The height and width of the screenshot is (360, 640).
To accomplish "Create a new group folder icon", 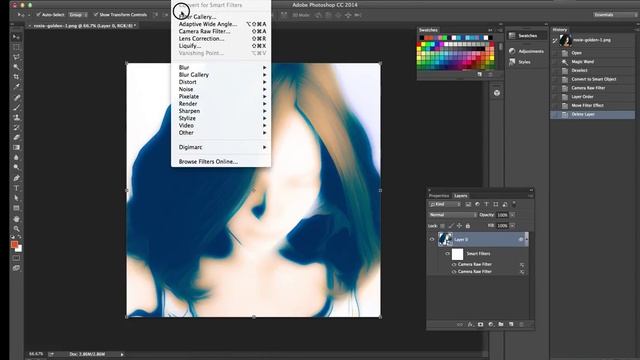I will [501, 324].
